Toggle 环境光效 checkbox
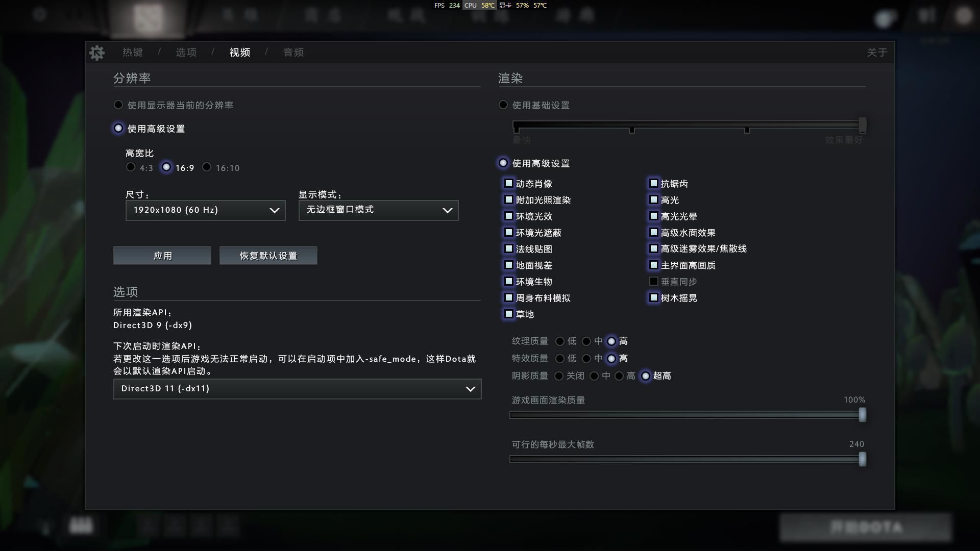This screenshot has height=551, width=980. point(509,216)
